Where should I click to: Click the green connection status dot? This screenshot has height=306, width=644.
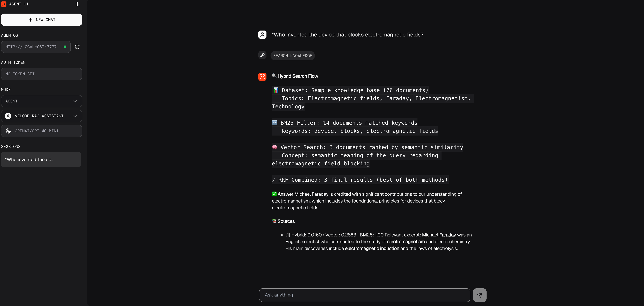coord(65,47)
